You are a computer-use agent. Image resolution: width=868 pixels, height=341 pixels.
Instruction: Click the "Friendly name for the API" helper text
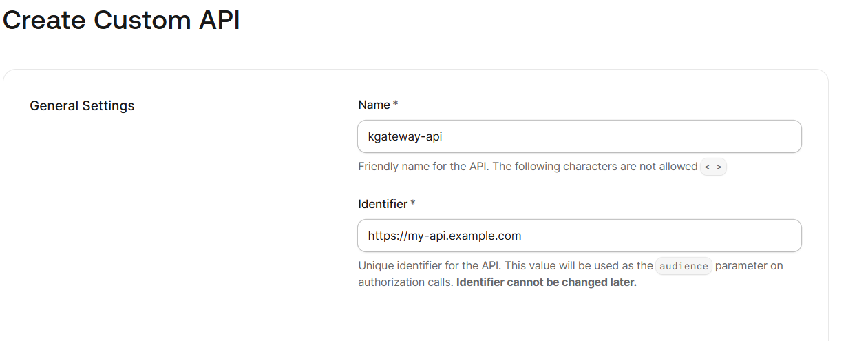point(423,167)
